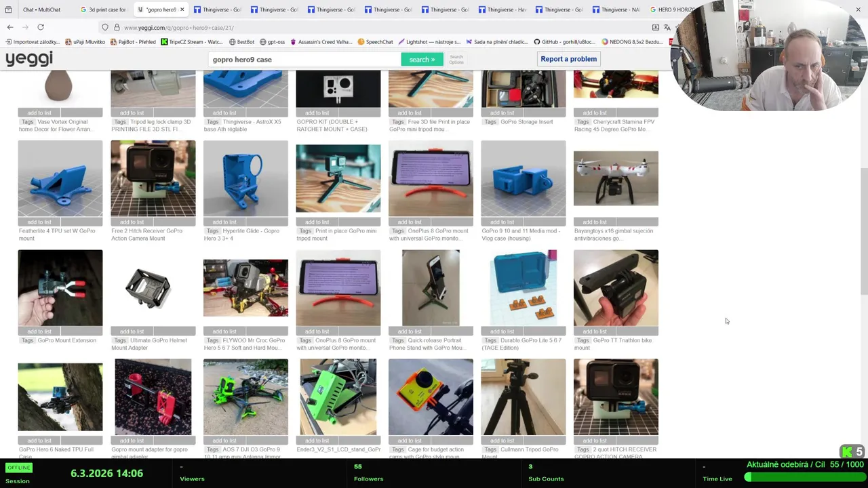Open "FLYWOO Mr Croc GoPro Hero" link
Image resolution: width=868 pixels, height=488 pixels.
point(245,344)
